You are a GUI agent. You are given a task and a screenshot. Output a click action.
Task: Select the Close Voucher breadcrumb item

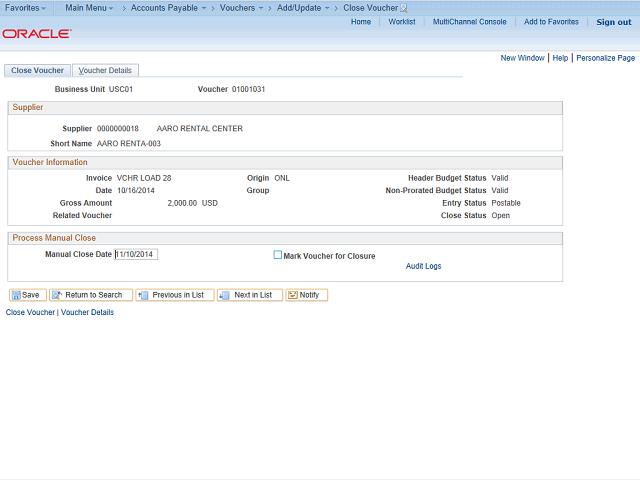370,8
